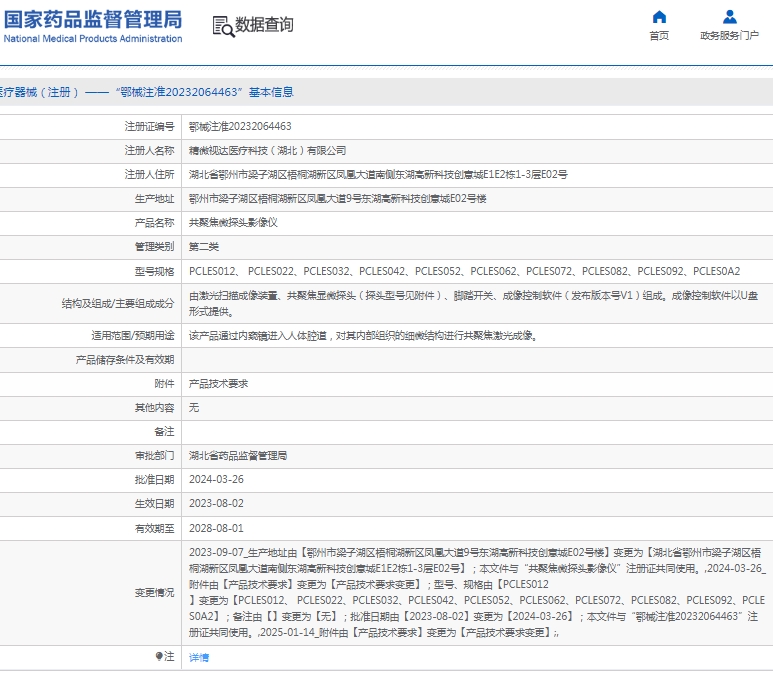Click the approval date 2024-03-26

[x=216, y=479]
